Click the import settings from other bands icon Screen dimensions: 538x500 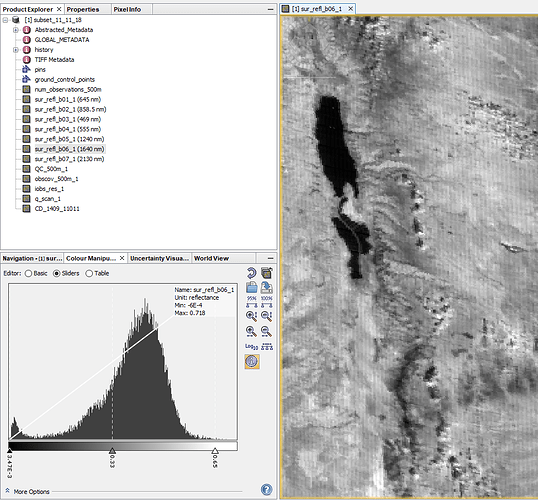point(267,273)
